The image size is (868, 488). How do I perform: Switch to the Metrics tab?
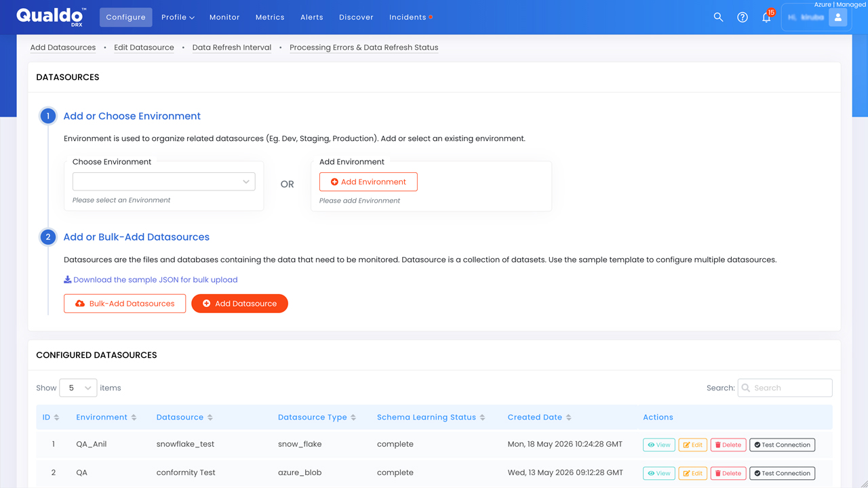tap(270, 18)
